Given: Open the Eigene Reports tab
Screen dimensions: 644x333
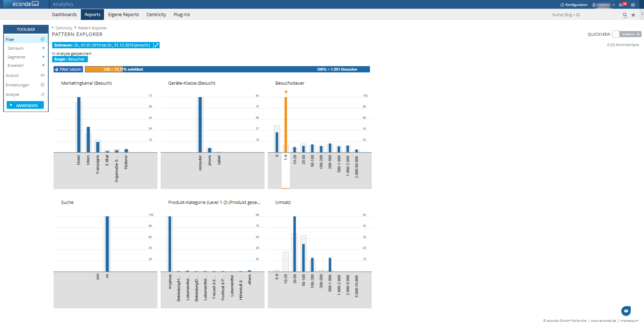Looking at the screenshot, I should (x=123, y=14).
